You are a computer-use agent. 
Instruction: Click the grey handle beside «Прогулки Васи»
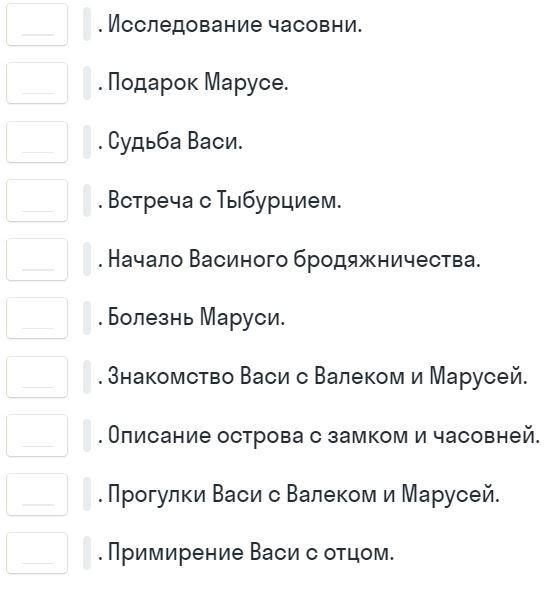(x=87, y=494)
